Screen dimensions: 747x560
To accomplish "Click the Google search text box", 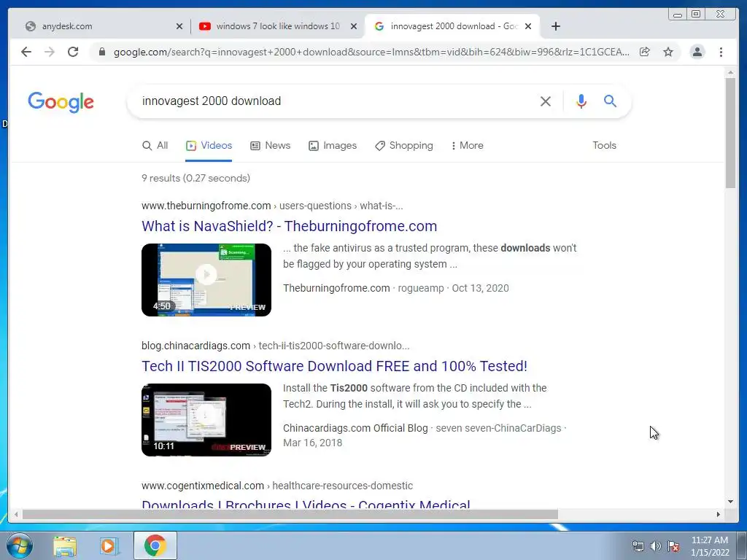I will (333, 101).
